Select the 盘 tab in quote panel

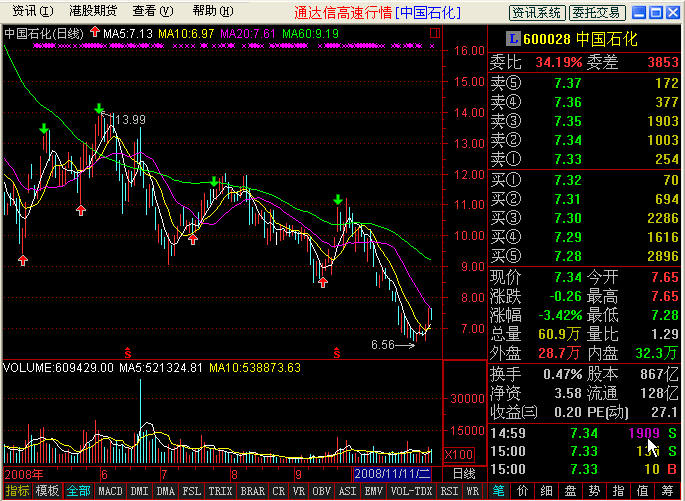(x=570, y=491)
